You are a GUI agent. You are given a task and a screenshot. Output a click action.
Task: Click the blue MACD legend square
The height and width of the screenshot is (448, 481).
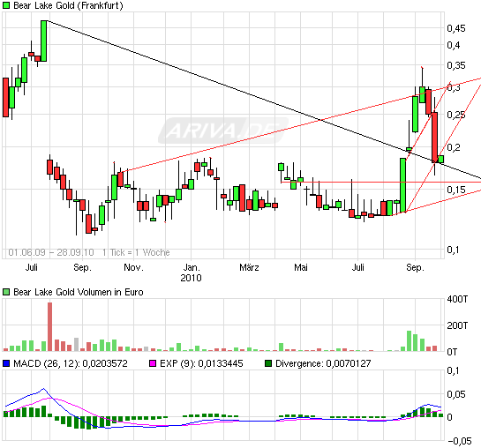click(x=6, y=363)
